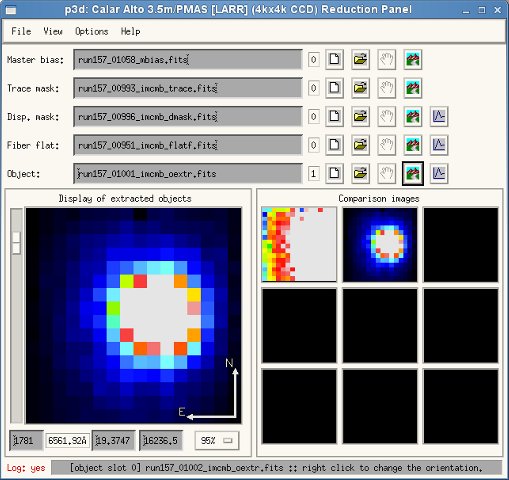Click the vertical wavelength slider handle
This screenshot has width=509, height=480.
[x=16, y=243]
